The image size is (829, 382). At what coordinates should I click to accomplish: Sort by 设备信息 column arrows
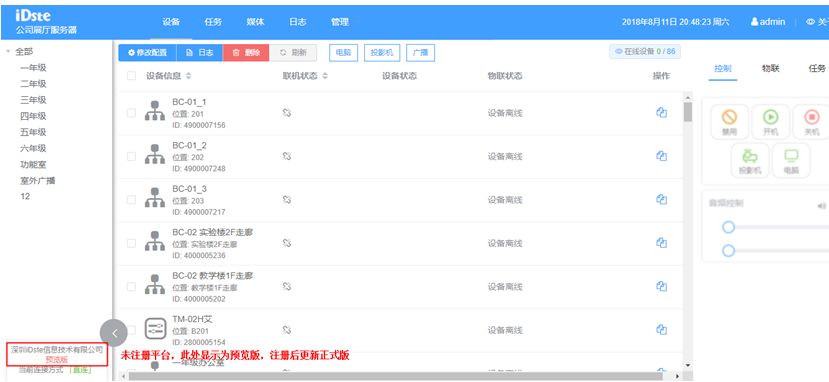pyautogui.click(x=188, y=76)
